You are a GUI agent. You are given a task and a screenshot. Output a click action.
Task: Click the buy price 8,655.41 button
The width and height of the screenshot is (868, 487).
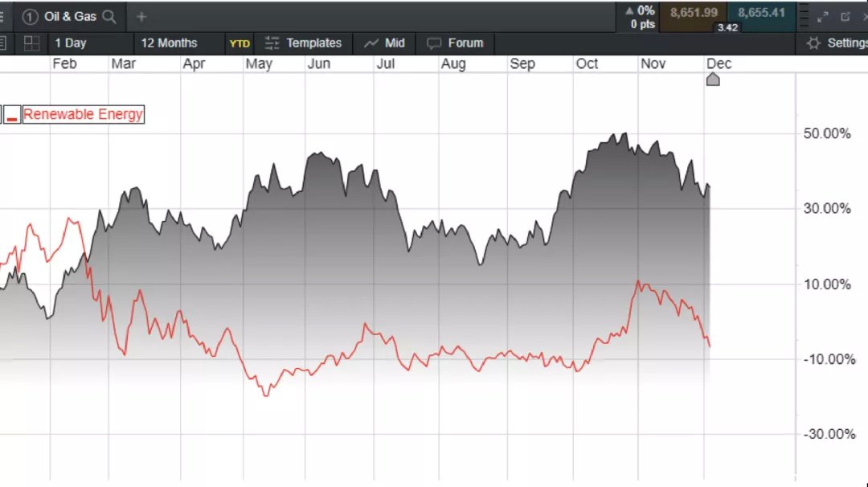[x=761, y=14]
